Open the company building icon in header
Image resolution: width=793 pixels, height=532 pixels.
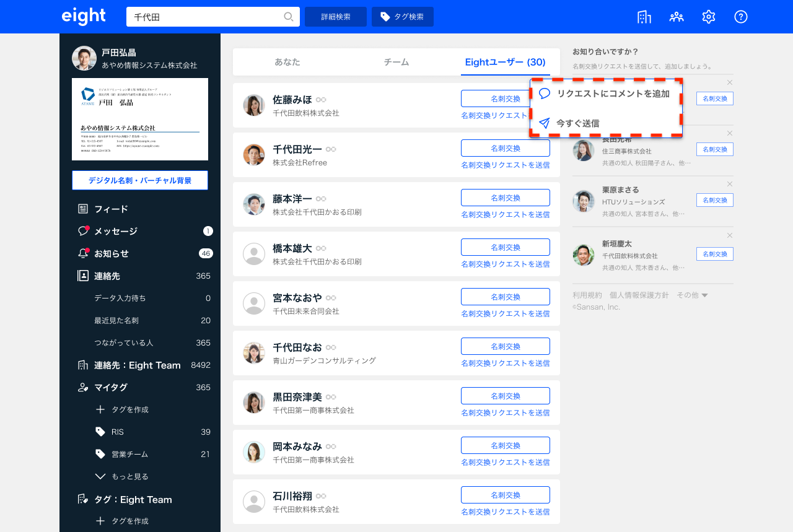pyautogui.click(x=644, y=17)
